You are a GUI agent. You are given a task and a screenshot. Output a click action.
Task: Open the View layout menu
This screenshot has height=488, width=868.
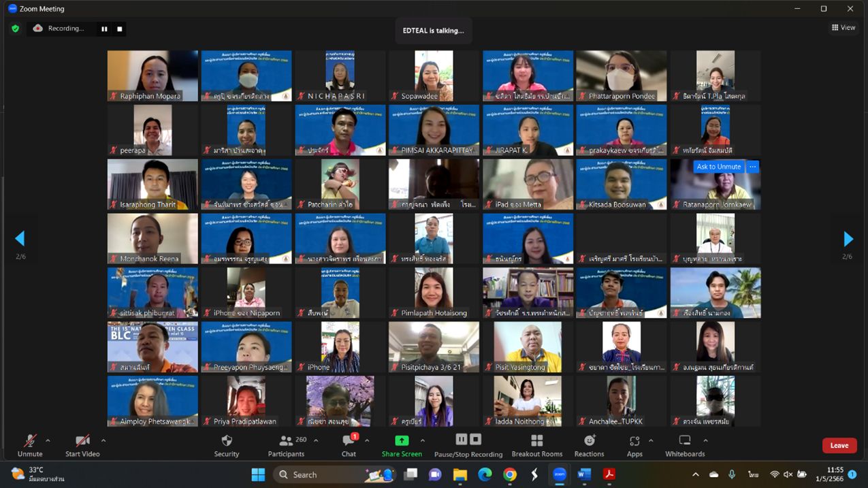843,28
